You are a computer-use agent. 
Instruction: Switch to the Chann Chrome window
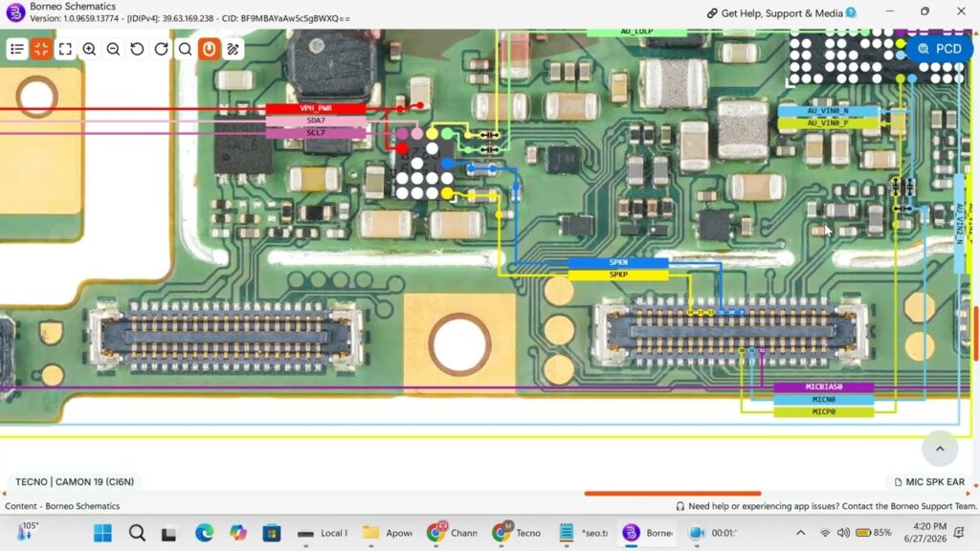point(452,533)
